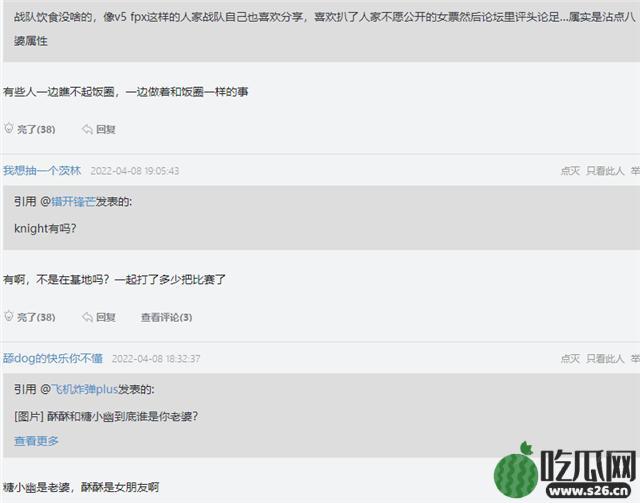Click 点灭 on 舔dog的快乐你不懂's comment

[x=570, y=358]
